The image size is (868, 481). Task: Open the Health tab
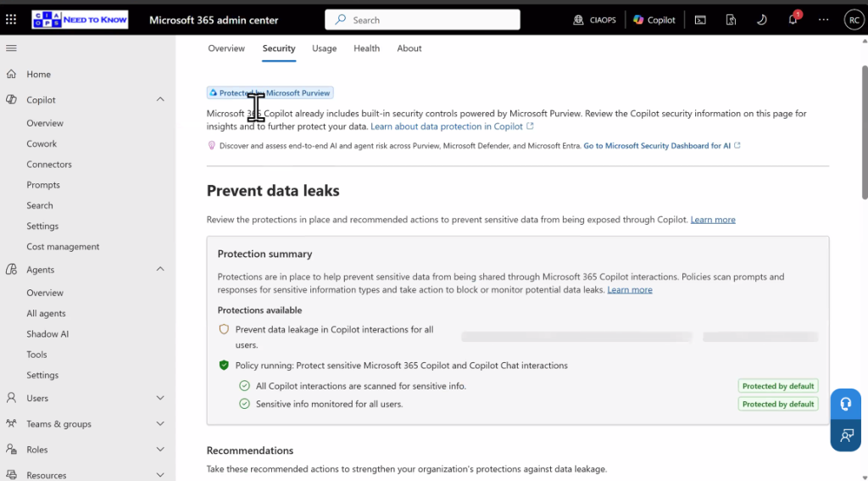366,48
